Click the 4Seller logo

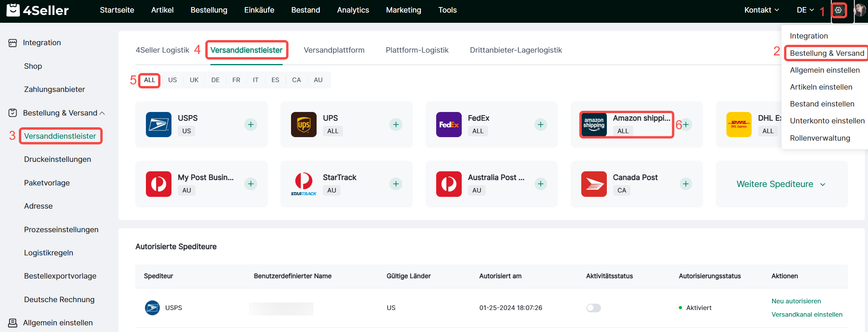click(x=38, y=10)
